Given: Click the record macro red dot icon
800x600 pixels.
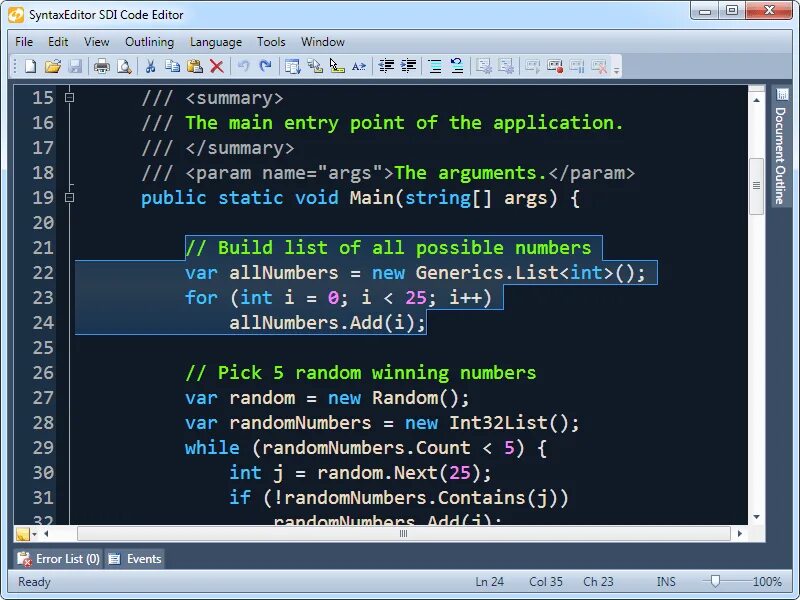Looking at the screenshot, I should pos(555,66).
